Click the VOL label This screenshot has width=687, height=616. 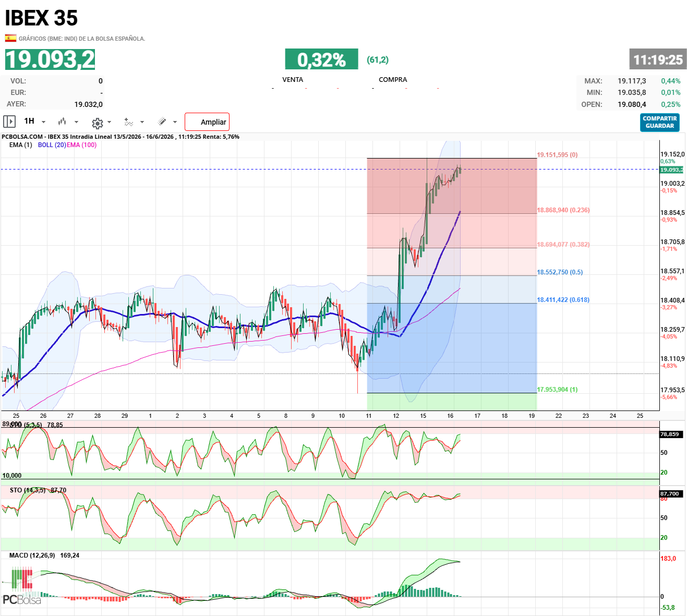click(x=18, y=81)
